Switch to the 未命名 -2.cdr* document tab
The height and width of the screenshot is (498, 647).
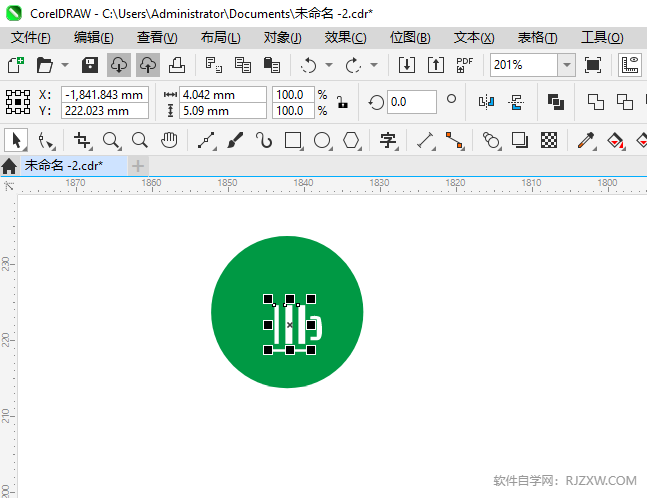click(x=74, y=165)
